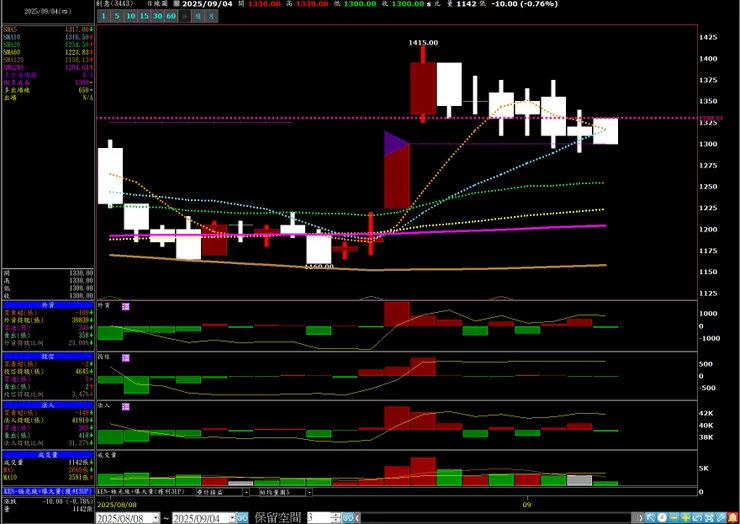Select the weekly (週) chart button
This screenshot has width=740, height=524.
click(x=198, y=16)
